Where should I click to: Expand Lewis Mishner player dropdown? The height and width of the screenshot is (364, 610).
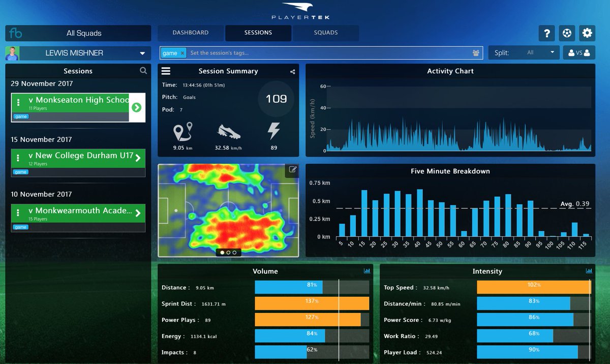click(x=142, y=53)
